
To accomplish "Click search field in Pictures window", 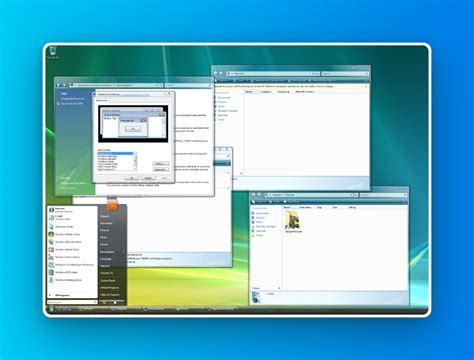I will coord(383,195).
